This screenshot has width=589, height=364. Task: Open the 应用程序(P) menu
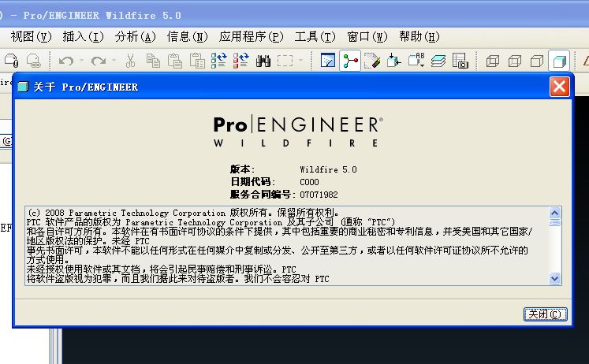click(251, 37)
